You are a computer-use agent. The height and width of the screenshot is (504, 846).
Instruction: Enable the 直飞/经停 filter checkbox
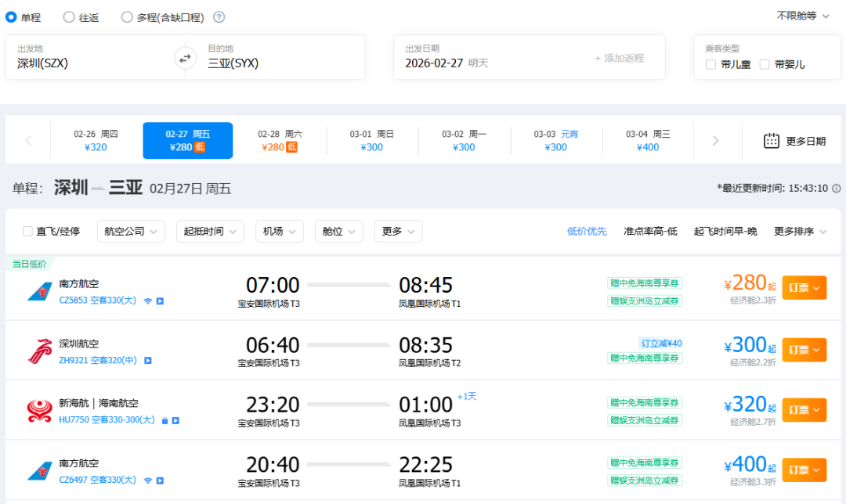[x=28, y=232]
